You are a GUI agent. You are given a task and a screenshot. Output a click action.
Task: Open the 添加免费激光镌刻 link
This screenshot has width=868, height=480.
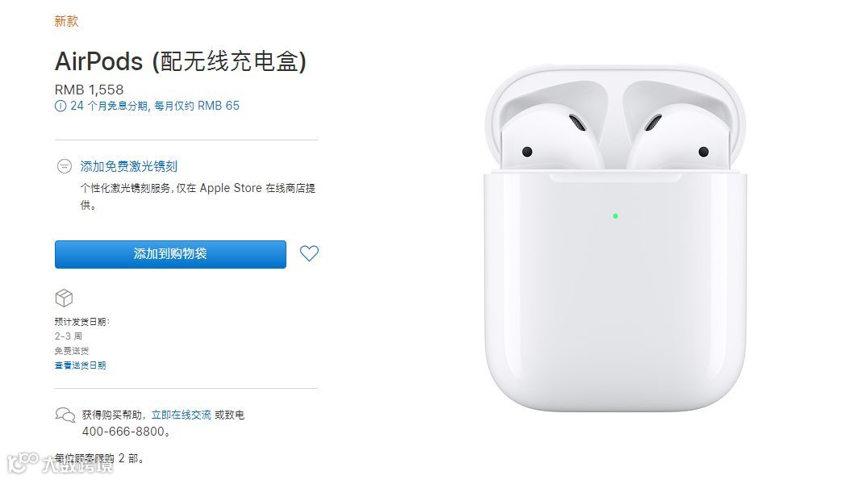tap(128, 166)
